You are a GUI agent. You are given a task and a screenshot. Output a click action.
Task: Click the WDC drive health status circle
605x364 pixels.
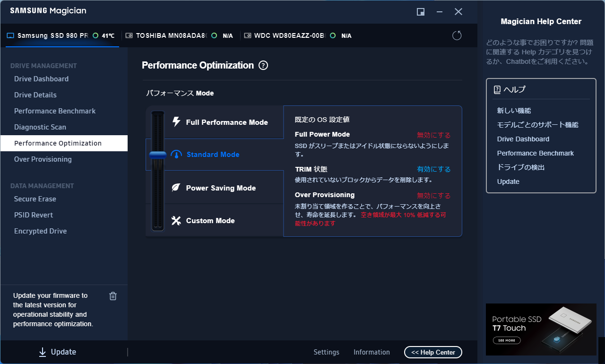(x=333, y=35)
